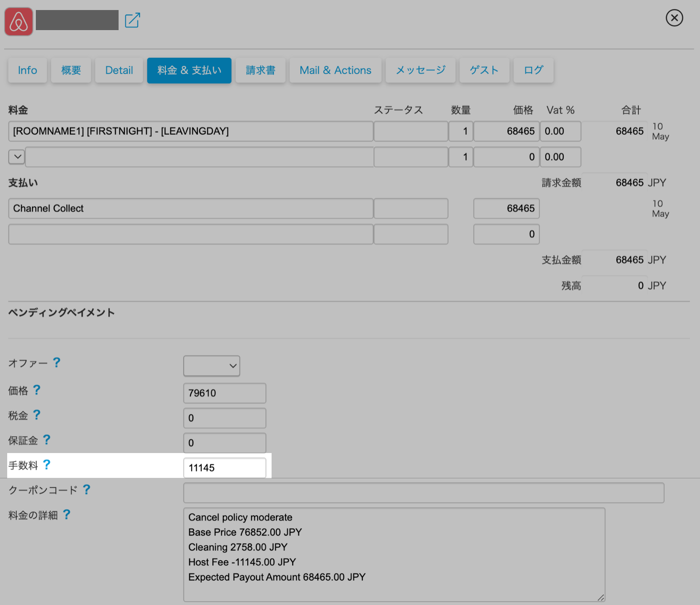Click the 手数料 field showing 11145
Image resolution: width=700 pixels, height=605 pixels.
tap(225, 468)
